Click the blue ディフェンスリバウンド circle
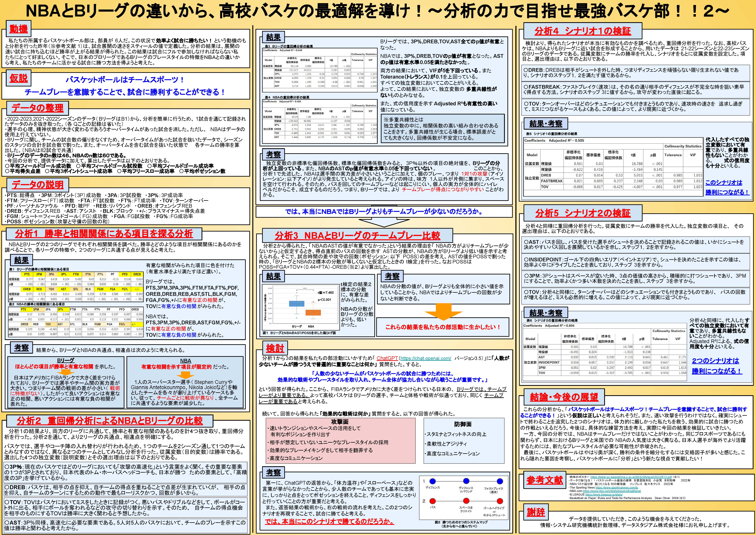Screen dimensions: 756x535 coord(466,481)
